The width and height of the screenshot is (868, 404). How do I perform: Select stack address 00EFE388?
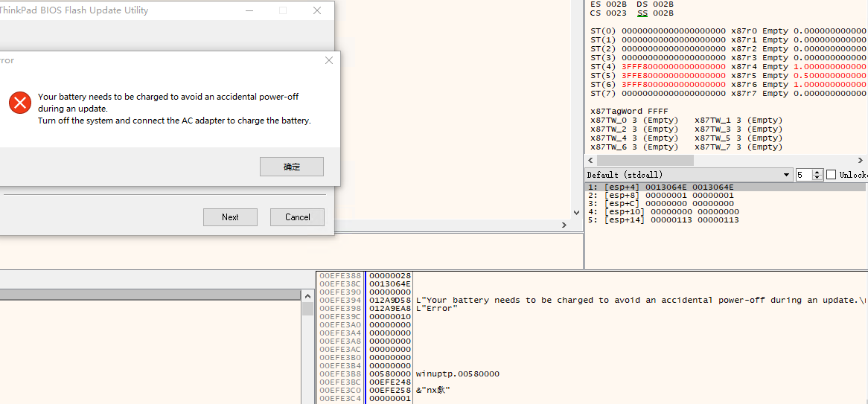pos(340,275)
